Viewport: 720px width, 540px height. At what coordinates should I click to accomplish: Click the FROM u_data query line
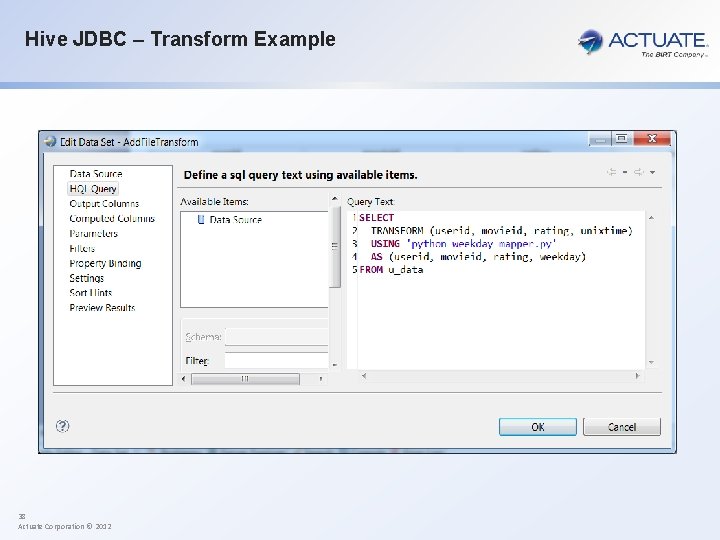click(391, 270)
